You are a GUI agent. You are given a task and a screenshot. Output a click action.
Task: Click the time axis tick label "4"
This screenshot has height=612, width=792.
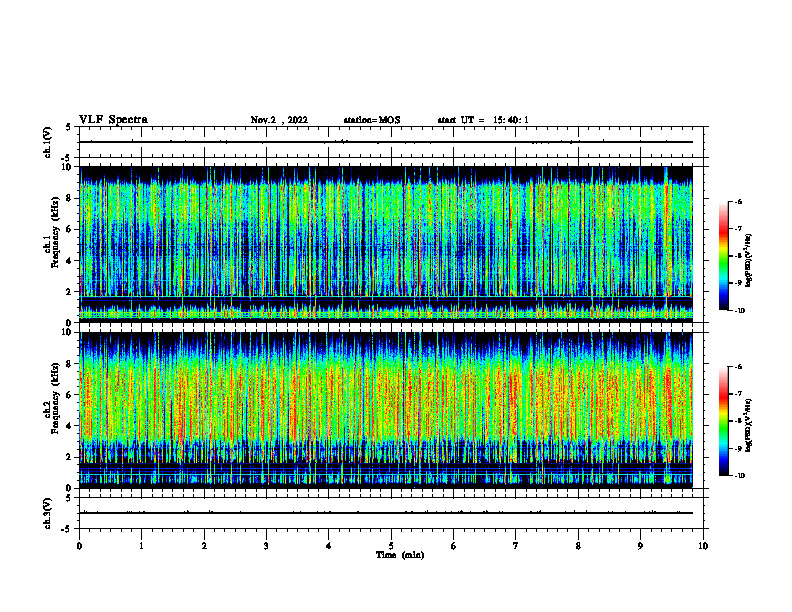[x=329, y=546]
